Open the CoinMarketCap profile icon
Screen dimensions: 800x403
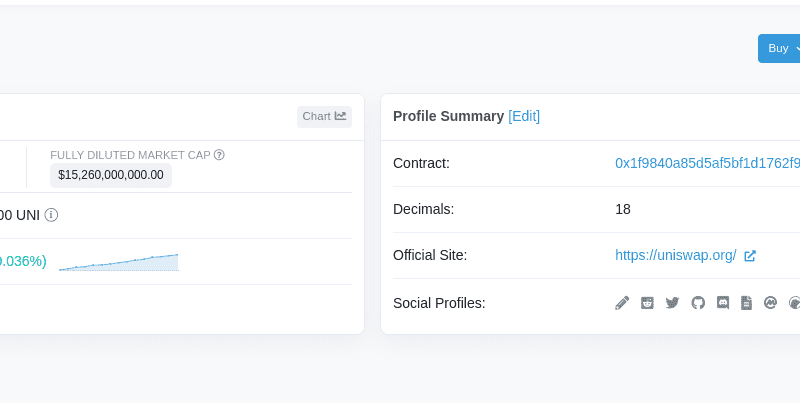click(x=770, y=303)
